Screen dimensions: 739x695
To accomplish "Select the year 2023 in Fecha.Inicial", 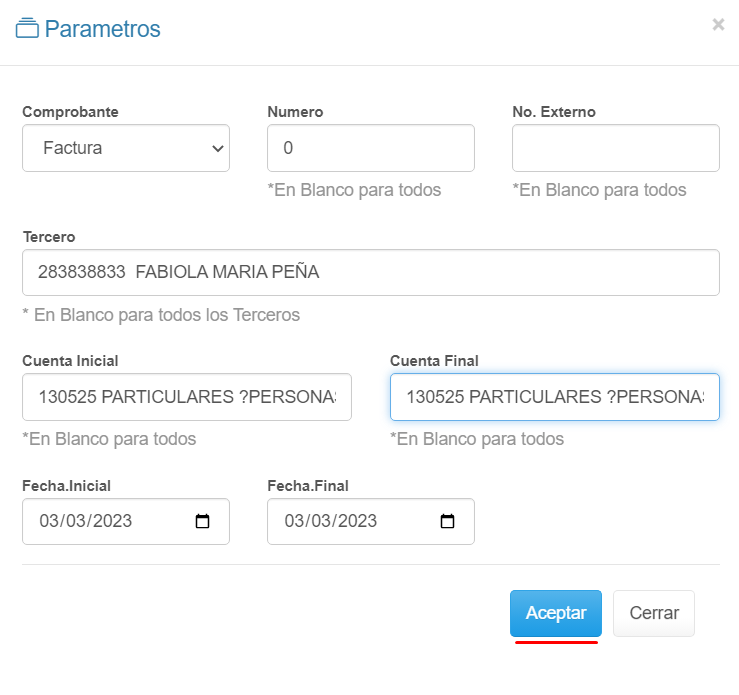I will (113, 521).
